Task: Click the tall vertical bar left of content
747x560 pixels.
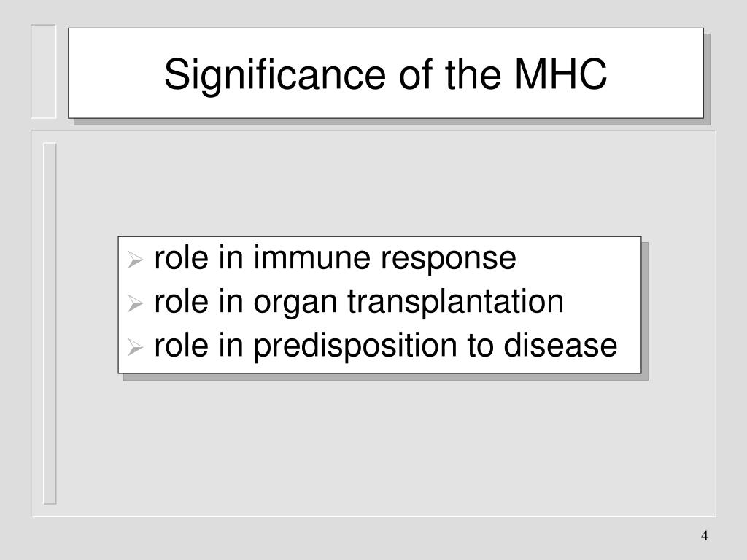Action: pos(50,323)
